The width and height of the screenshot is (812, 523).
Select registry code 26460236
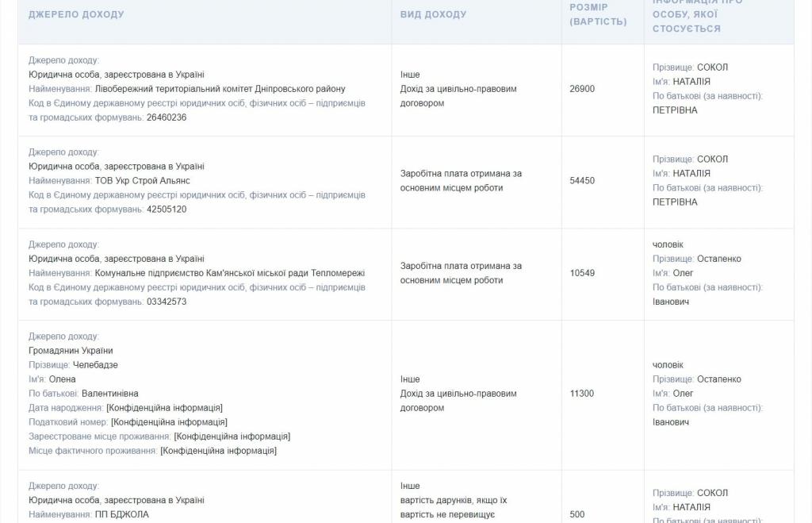pos(167,117)
